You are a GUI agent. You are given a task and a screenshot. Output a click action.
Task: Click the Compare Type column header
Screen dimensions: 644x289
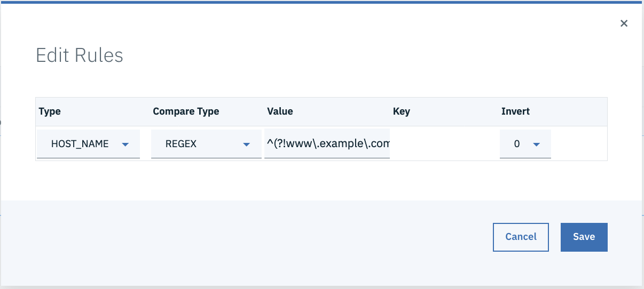186,111
